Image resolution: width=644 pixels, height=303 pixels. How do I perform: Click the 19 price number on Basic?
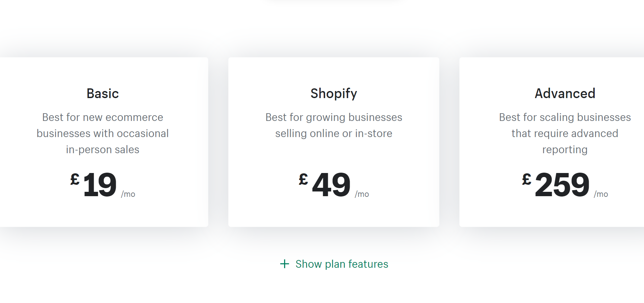(x=100, y=184)
